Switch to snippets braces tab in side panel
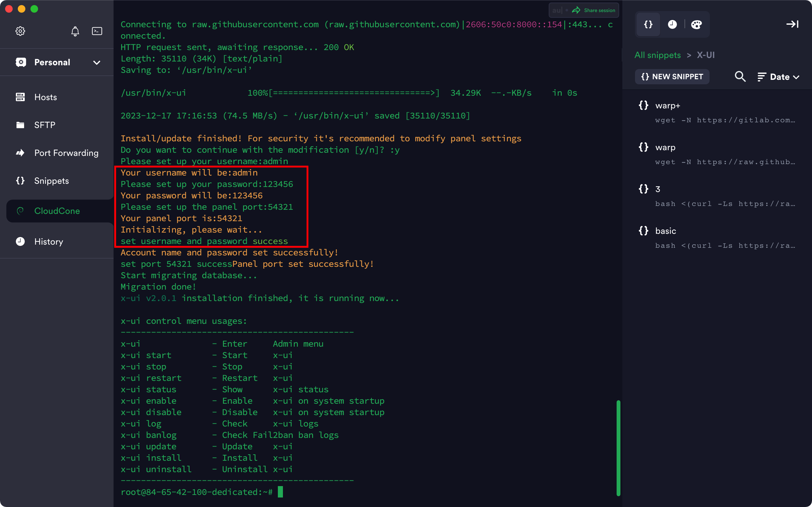This screenshot has height=507, width=812. (648, 24)
